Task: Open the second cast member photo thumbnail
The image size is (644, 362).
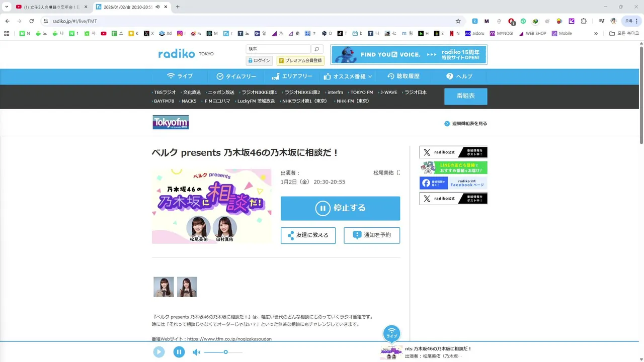Action: click(x=187, y=287)
